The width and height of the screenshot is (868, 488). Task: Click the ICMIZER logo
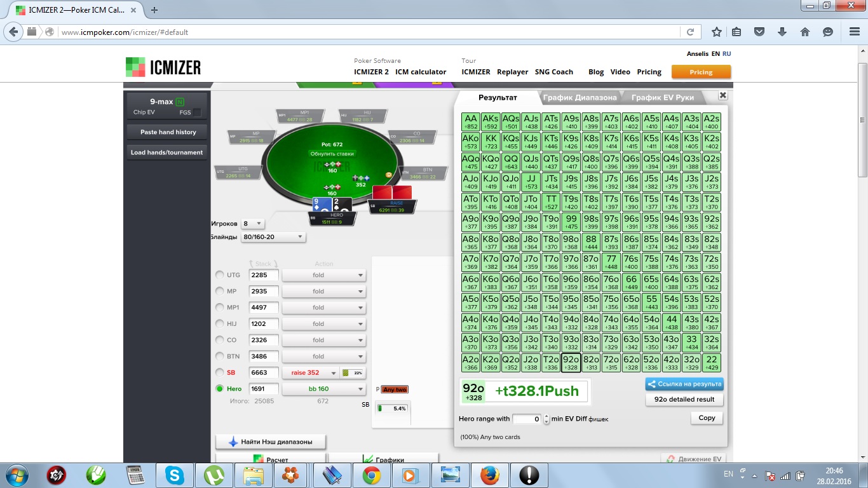(x=163, y=67)
